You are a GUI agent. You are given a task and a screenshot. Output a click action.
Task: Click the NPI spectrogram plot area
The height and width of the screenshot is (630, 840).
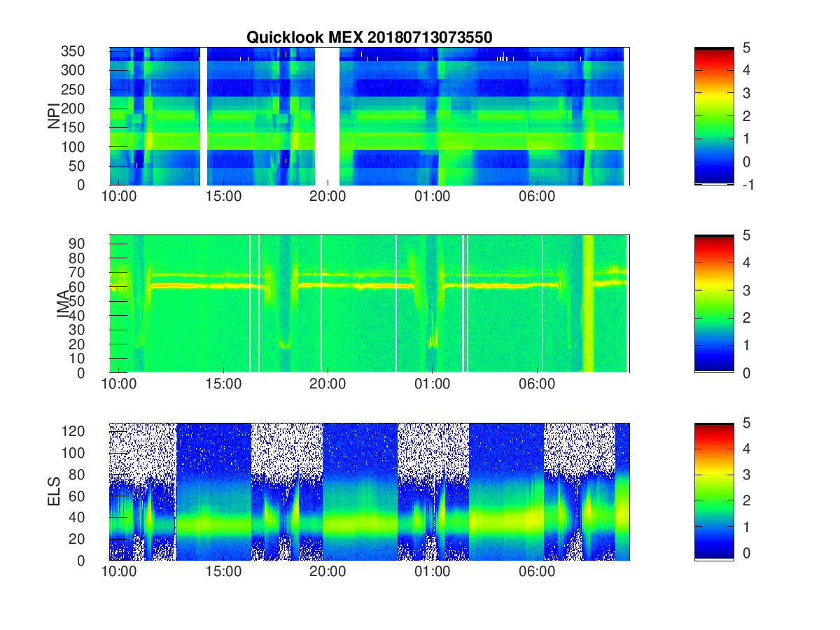[370, 116]
